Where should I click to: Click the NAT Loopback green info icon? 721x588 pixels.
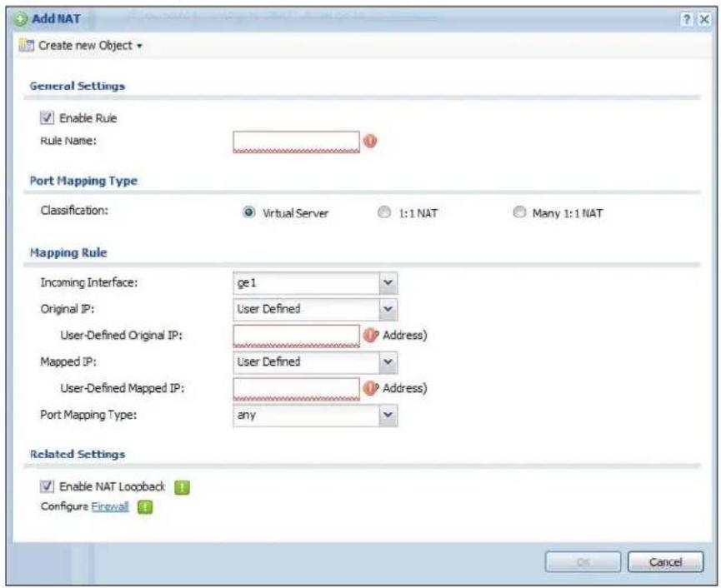point(182,487)
